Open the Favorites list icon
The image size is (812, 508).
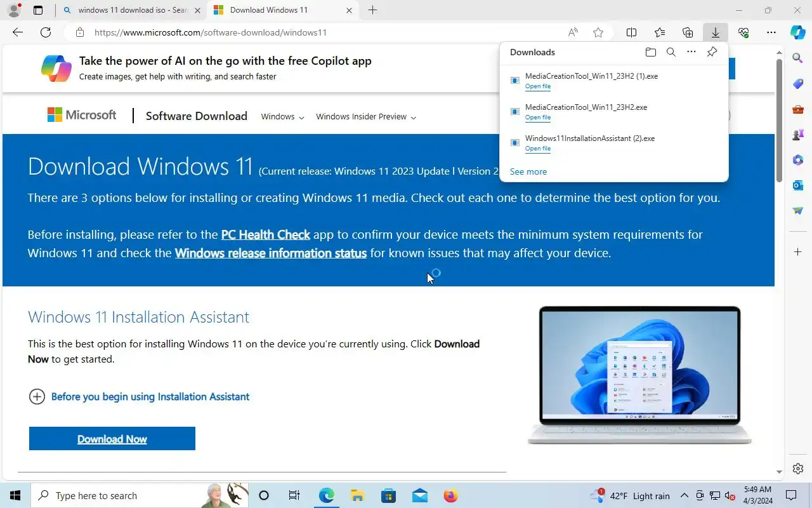(x=660, y=32)
